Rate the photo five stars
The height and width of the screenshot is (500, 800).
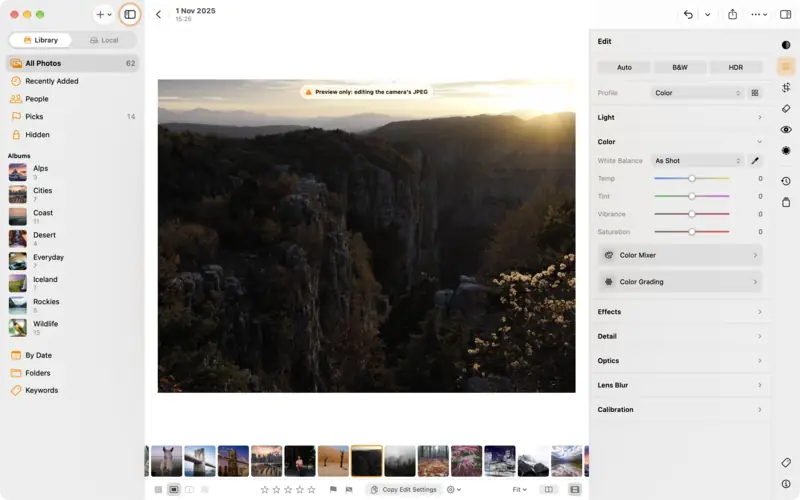(312, 490)
